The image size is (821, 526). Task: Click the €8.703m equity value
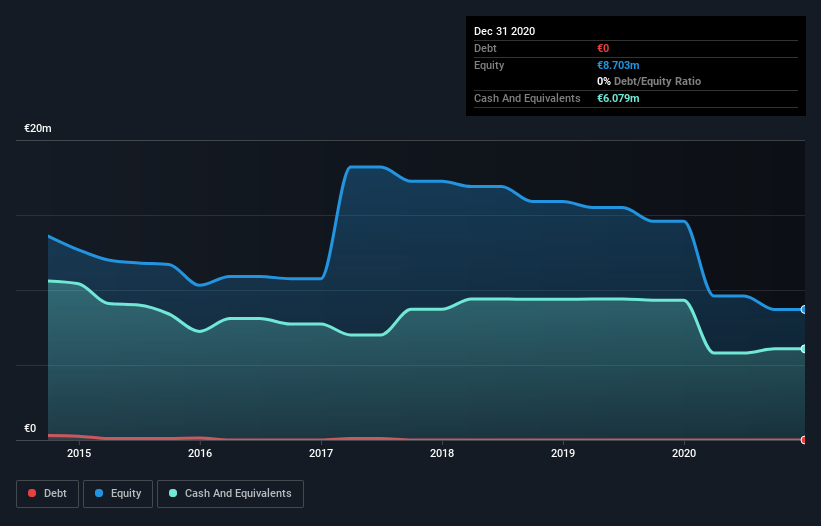(618, 65)
